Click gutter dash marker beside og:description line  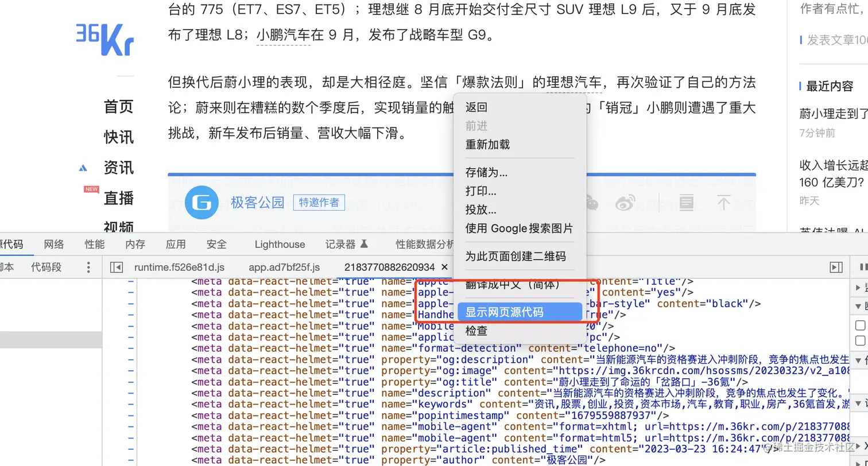coord(131,360)
